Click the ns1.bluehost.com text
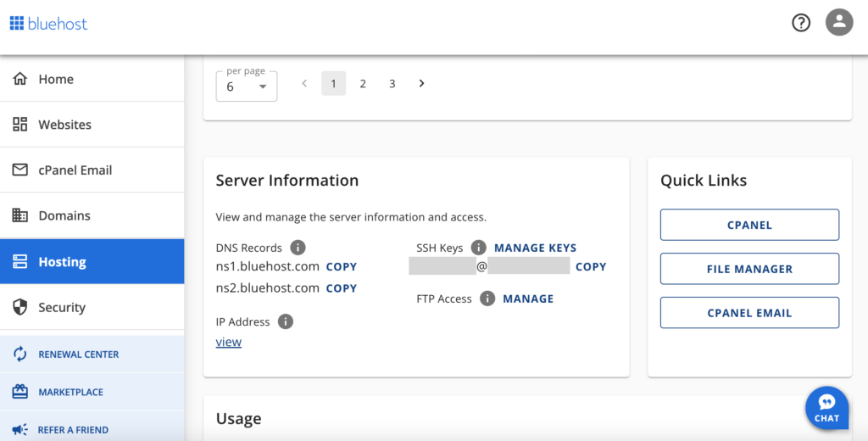The width and height of the screenshot is (868, 441). (267, 266)
